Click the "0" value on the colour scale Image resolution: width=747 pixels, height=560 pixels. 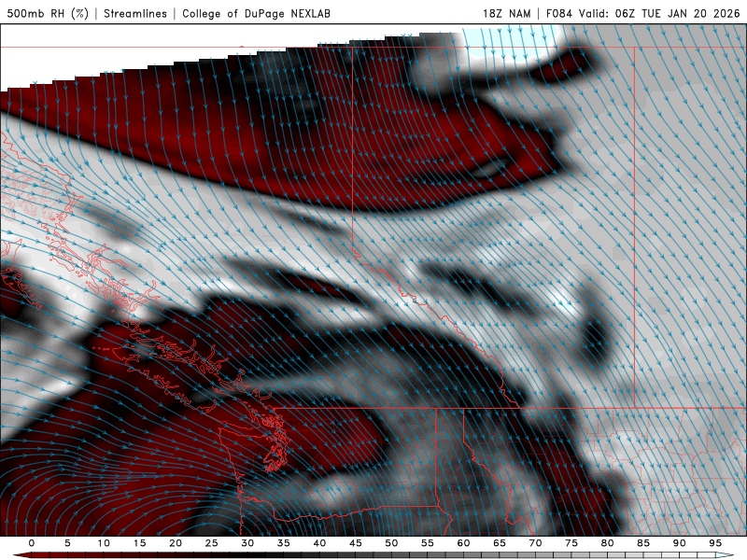pyautogui.click(x=32, y=543)
